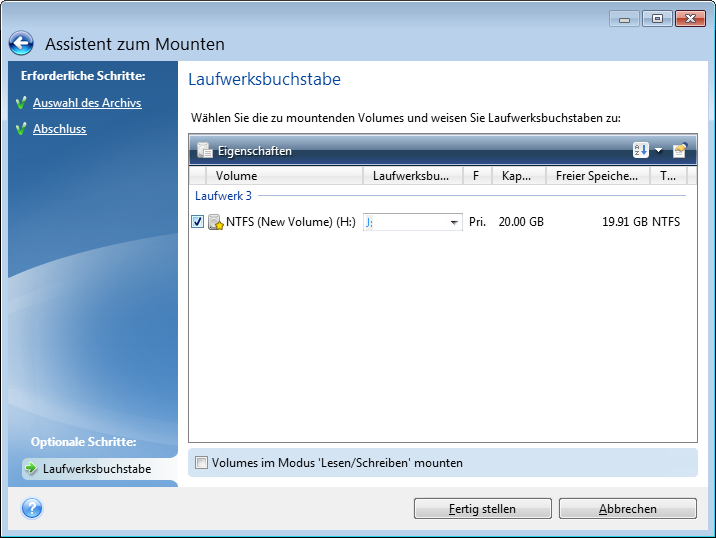Minimize the Assistent zum Mounten window
The width and height of the screenshot is (716, 538).
(624, 19)
